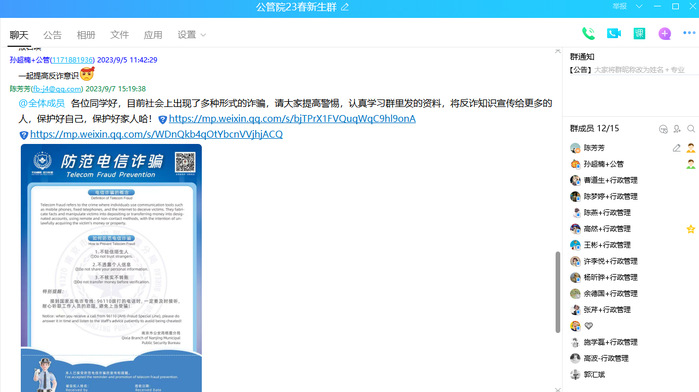
Task: Open the weixin link ending bjTPrX1FVQuqWqC9hl9onA
Action: point(292,119)
